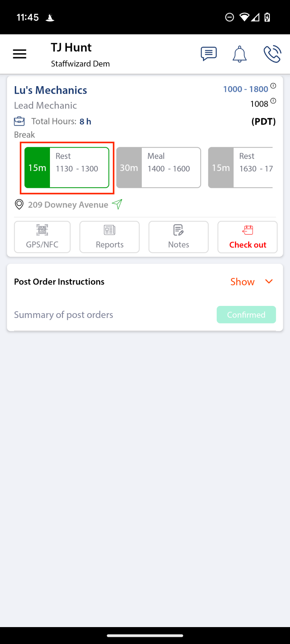Tap the map pin location icon
The height and width of the screenshot is (644, 290).
[x=19, y=204]
